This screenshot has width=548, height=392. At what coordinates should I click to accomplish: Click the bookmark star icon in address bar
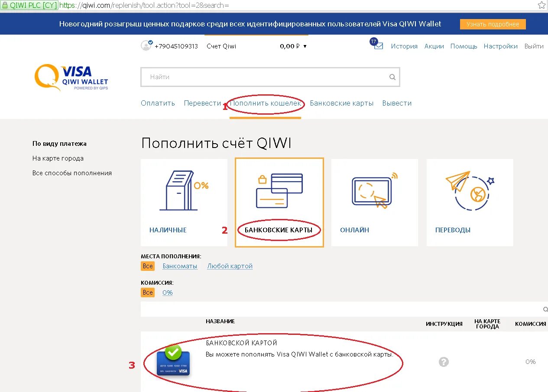tap(542, 5)
